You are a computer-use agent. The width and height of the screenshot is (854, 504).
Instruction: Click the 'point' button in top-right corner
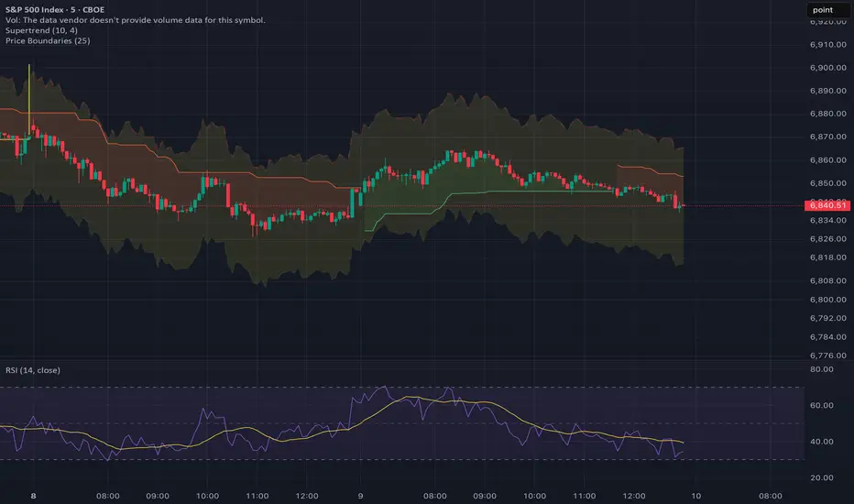click(824, 9)
